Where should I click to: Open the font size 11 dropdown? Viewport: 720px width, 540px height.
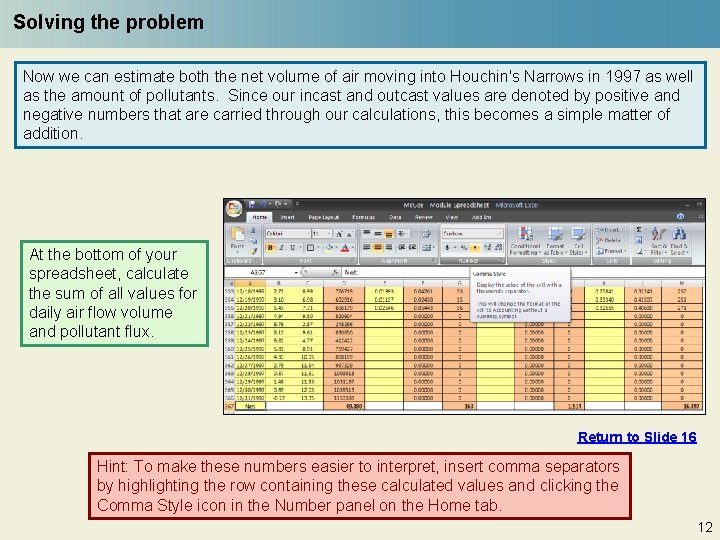click(x=329, y=234)
